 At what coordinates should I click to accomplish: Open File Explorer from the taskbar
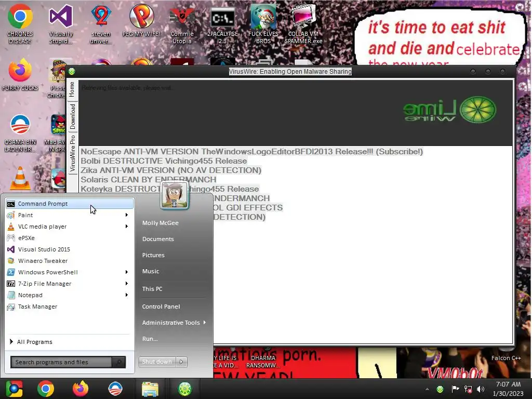[150, 389]
